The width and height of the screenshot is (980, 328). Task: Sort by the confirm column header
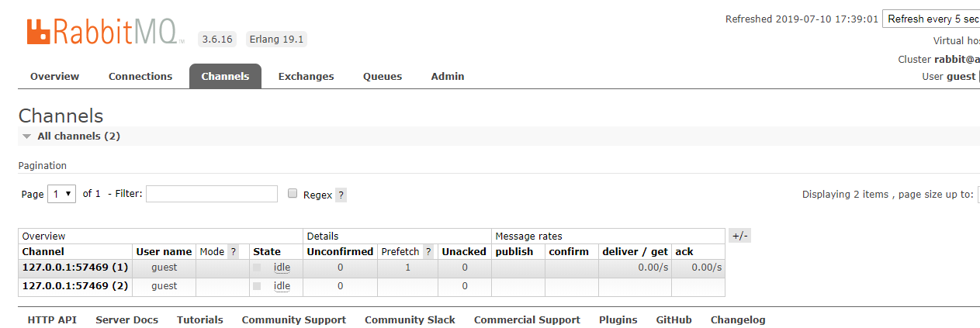[x=569, y=252]
